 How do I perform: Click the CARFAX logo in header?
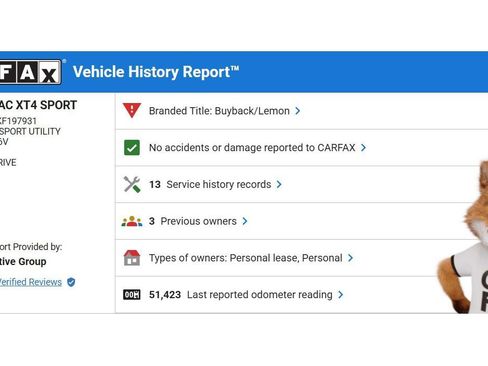30,72
